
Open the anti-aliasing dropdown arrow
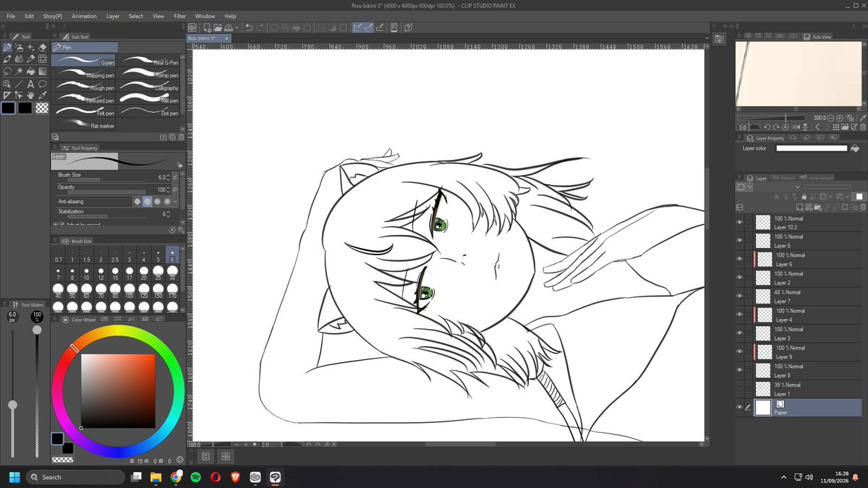pos(175,202)
